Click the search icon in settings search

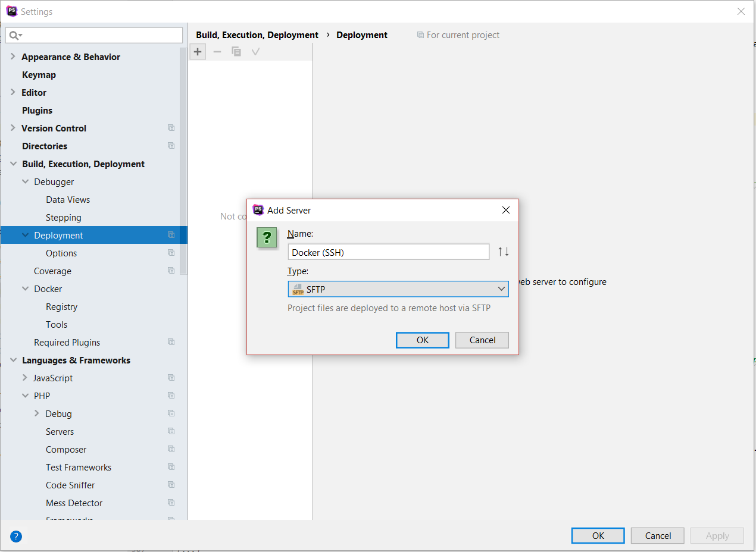click(15, 36)
